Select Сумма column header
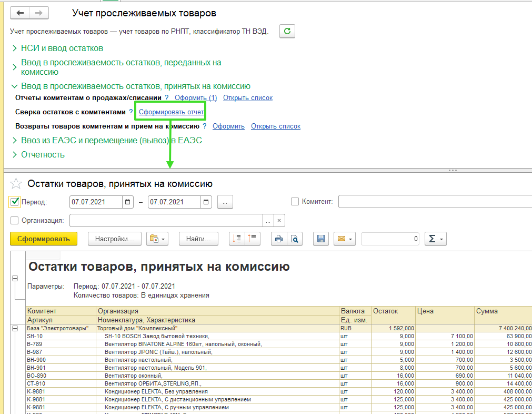Image resolution: width=532 pixels, height=414 pixels. 503,315
